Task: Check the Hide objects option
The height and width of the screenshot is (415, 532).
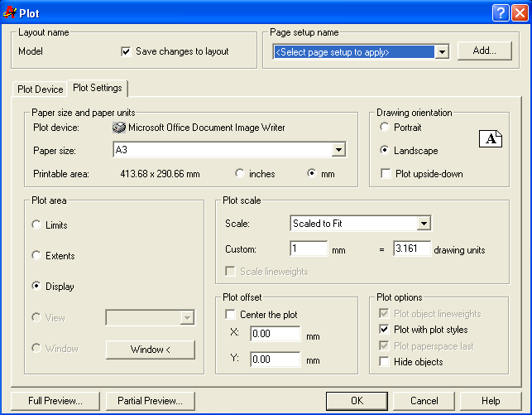Action: 385,362
